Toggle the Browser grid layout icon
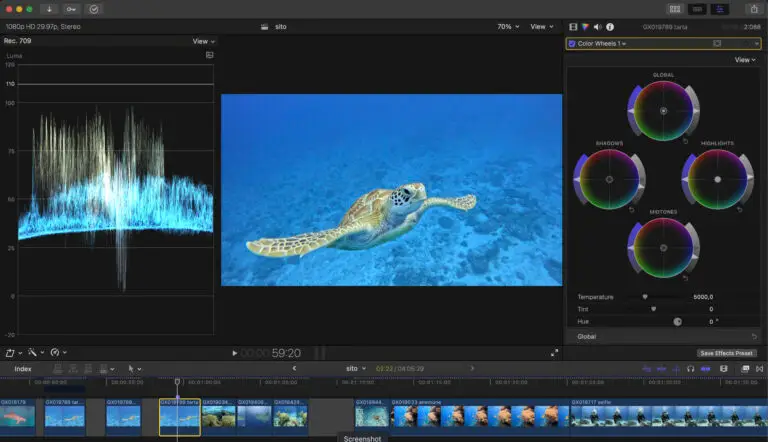 coord(675,9)
